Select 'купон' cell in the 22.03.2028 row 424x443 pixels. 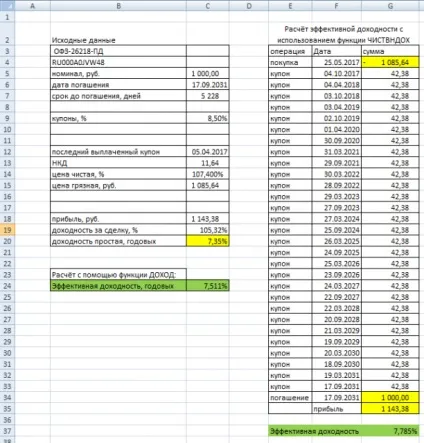pos(290,308)
